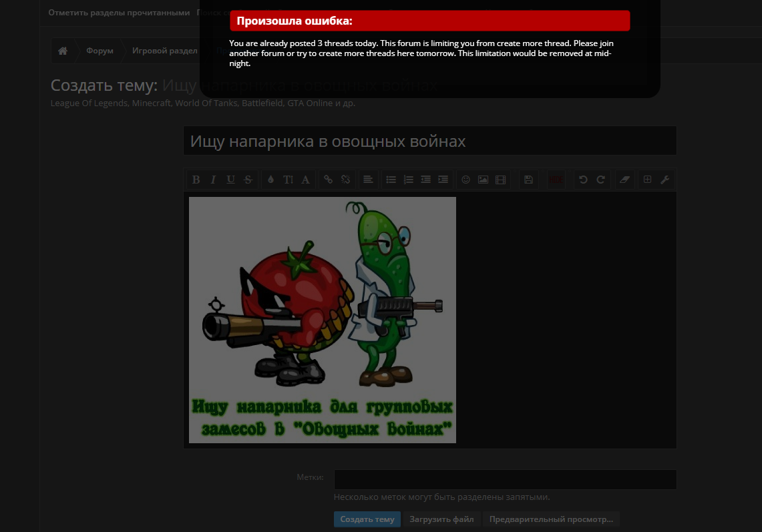This screenshot has height=532, width=762.
Task: Click Отметить разделы прочитанными
Action: [119, 13]
